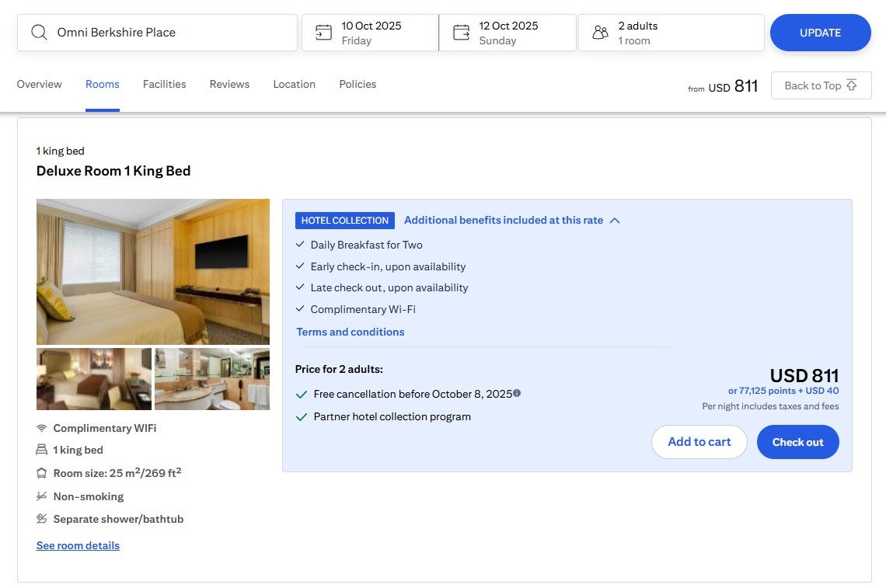Open the check-out date 12 Oct 2025 picker
Viewport: 886px width, 588px height.
508,33
